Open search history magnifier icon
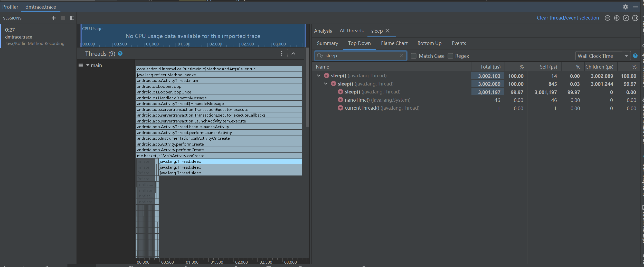This screenshot has width=644, height=267. pyautogui.click(x=320, y=56)
